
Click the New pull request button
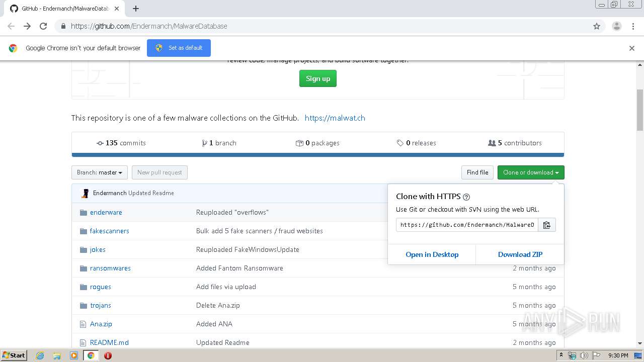159,172
